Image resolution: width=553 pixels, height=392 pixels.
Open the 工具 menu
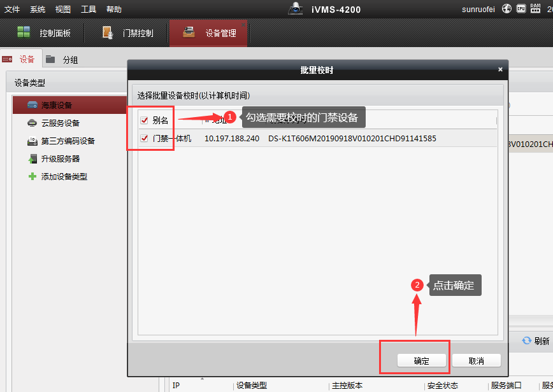pos(89,10)
